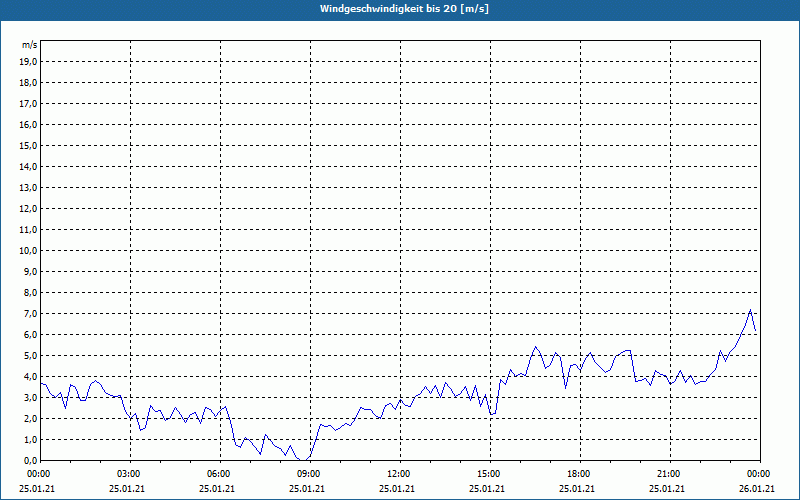
Task: Pick the 4,0 y-axis tick label
Action: [x=31, y=377]
